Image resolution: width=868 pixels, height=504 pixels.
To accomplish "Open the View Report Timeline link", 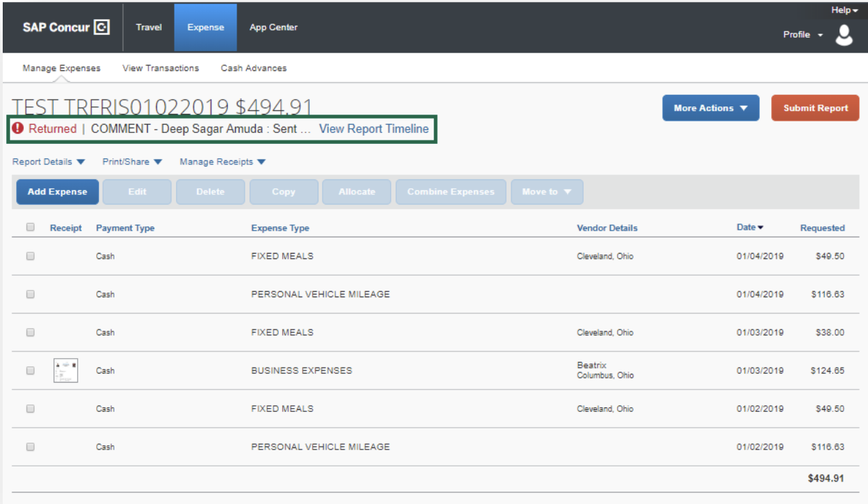I will pos(374,129).
